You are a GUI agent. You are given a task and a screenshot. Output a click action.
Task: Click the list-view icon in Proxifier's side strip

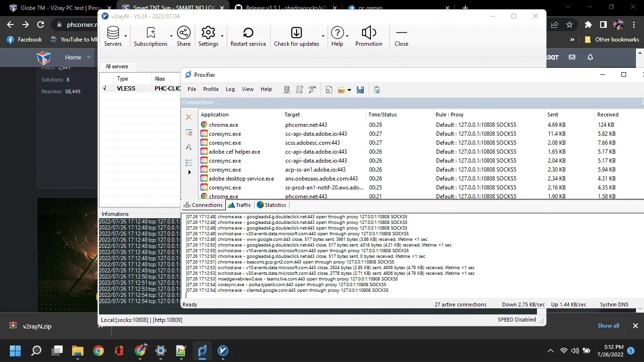(x=189, y=163)
